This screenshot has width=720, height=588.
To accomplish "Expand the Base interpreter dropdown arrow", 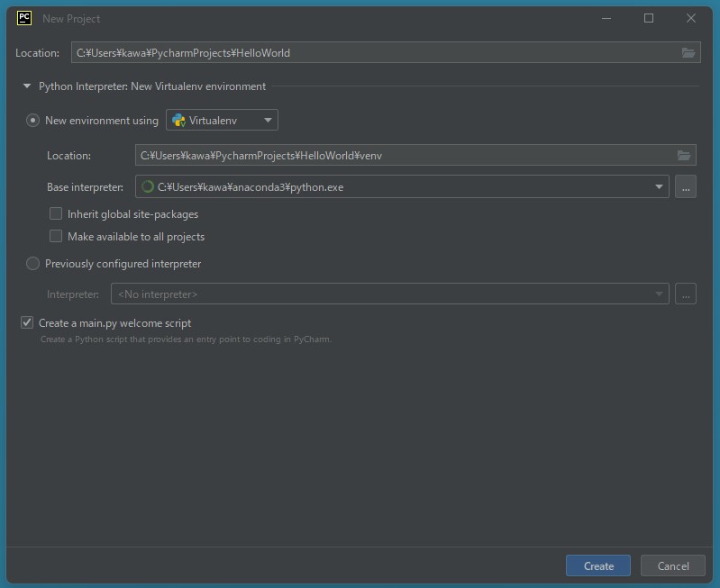I will point(659,186).
